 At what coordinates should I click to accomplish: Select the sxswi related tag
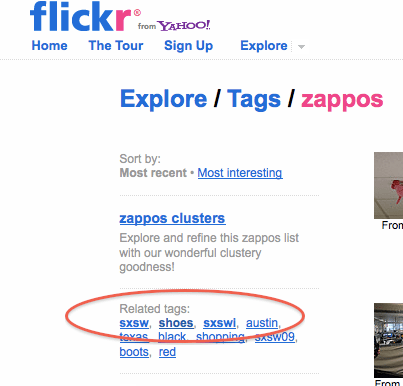click(x=220, y=323)
